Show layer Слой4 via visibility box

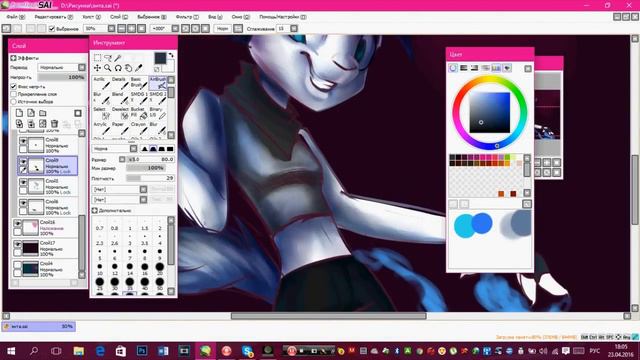(18, 265)
